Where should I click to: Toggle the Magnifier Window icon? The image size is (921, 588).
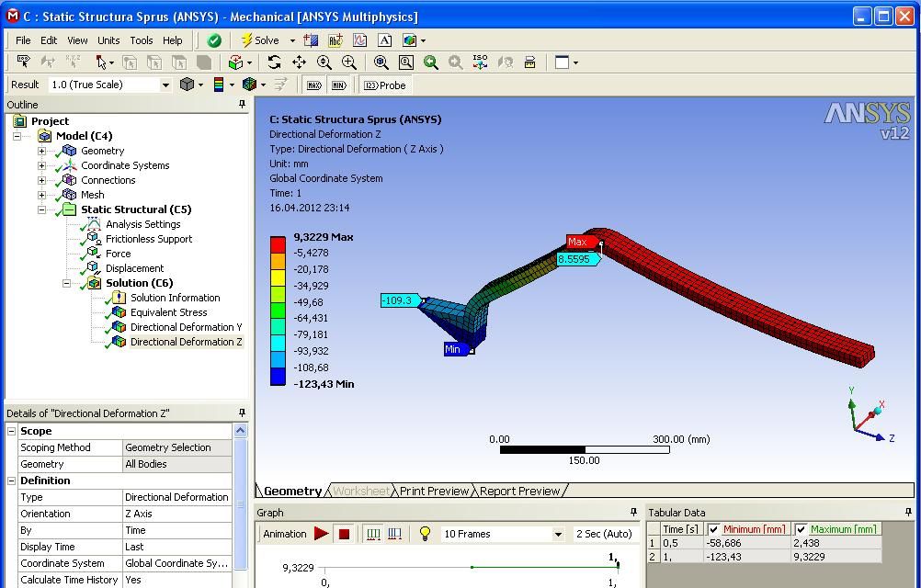coord(406,62)
